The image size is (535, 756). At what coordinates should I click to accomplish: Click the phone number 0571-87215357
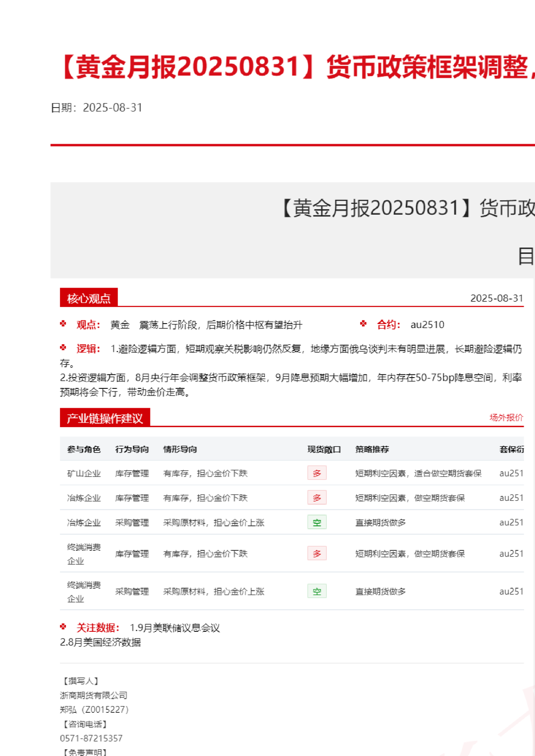(91, 738)
